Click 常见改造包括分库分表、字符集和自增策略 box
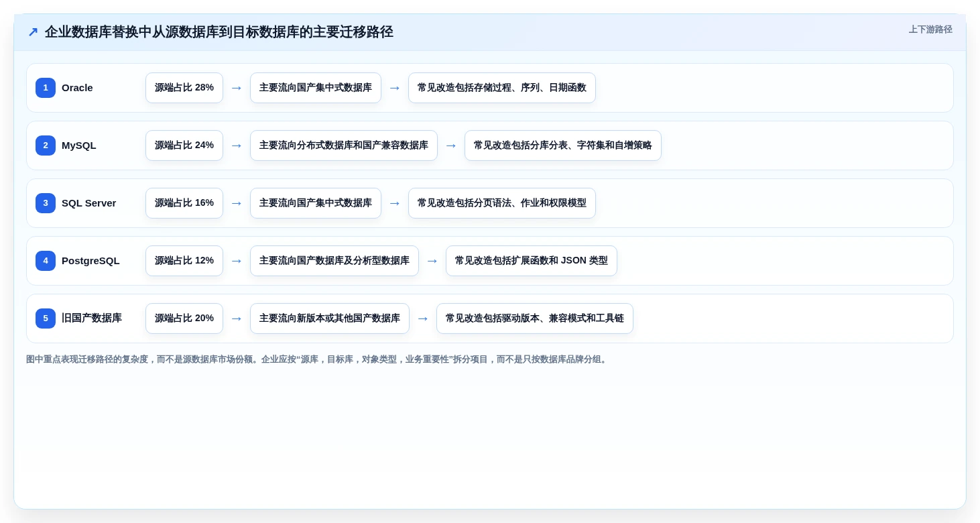This screenshot has width=980, height=523. coord(563,146)
